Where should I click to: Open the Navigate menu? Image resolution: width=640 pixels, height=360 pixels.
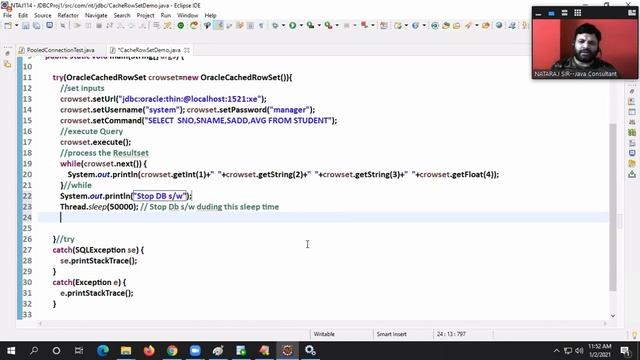click(96, 16)
